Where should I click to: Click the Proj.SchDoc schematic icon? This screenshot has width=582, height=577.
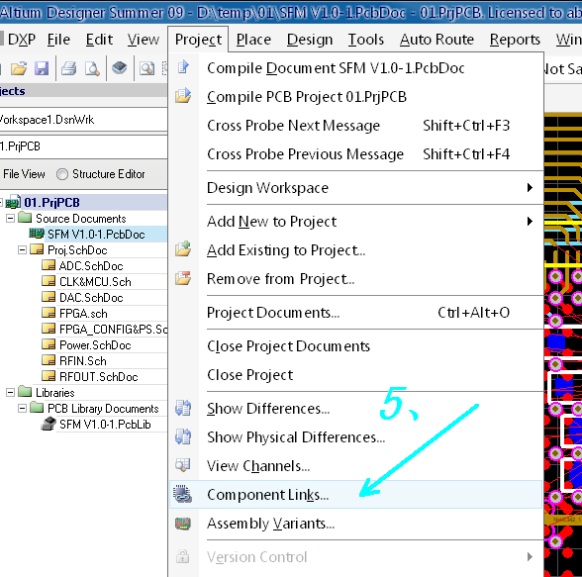click(37, 249)
